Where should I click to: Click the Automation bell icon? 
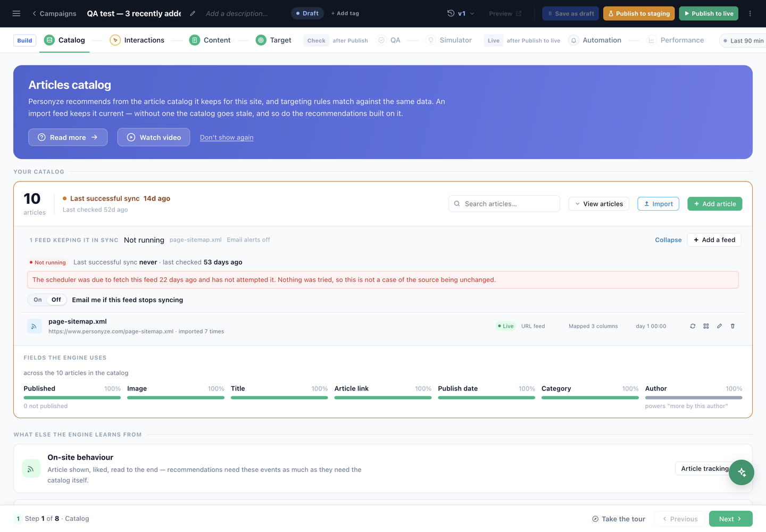(573, 40)
